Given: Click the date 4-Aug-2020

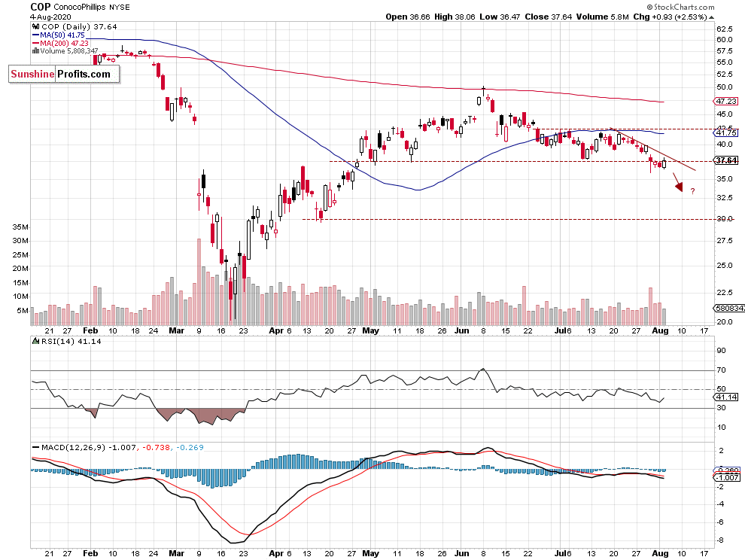Looking at the screenshot, I should click(51, 17).
